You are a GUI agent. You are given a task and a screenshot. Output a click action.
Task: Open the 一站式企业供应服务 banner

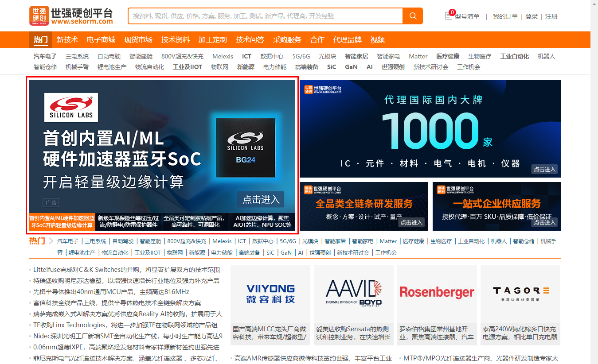[497, 206]
